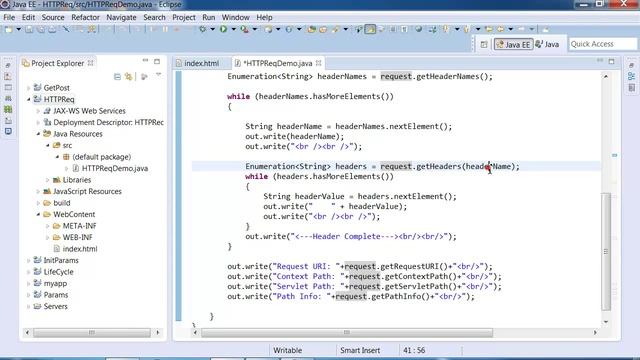The width and height of the screenshot is (640, 360).
Task: Click the Run Last Tool icon with red toolbox
Action: click(244, 29)
